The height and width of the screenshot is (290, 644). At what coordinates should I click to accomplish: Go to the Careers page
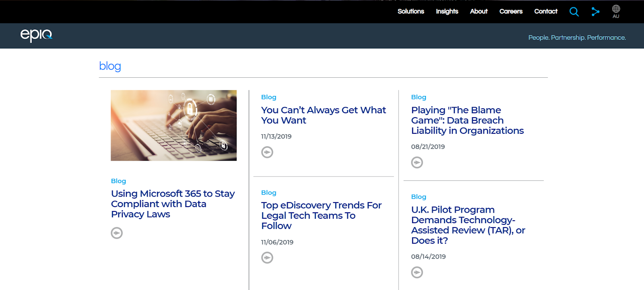[511, 11]
